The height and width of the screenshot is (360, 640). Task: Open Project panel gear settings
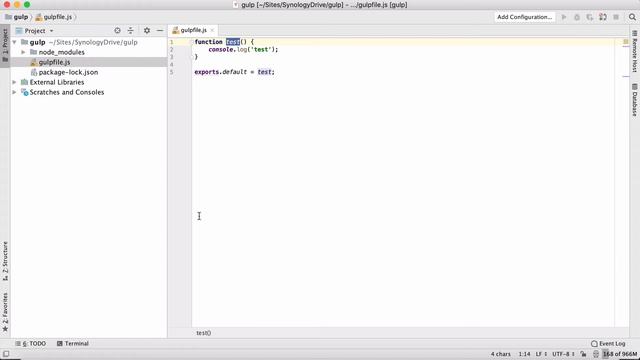147,31
